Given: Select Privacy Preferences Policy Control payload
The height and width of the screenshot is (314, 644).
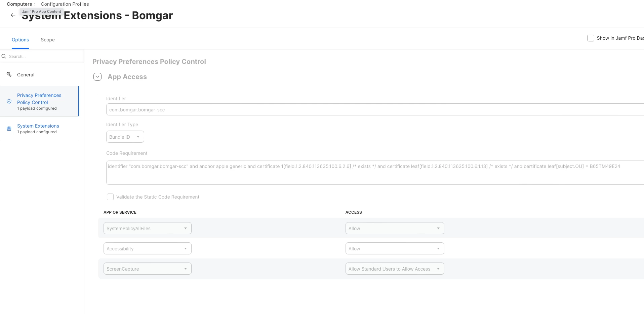Looking at the screenshot, I should [x=39, y=101].
